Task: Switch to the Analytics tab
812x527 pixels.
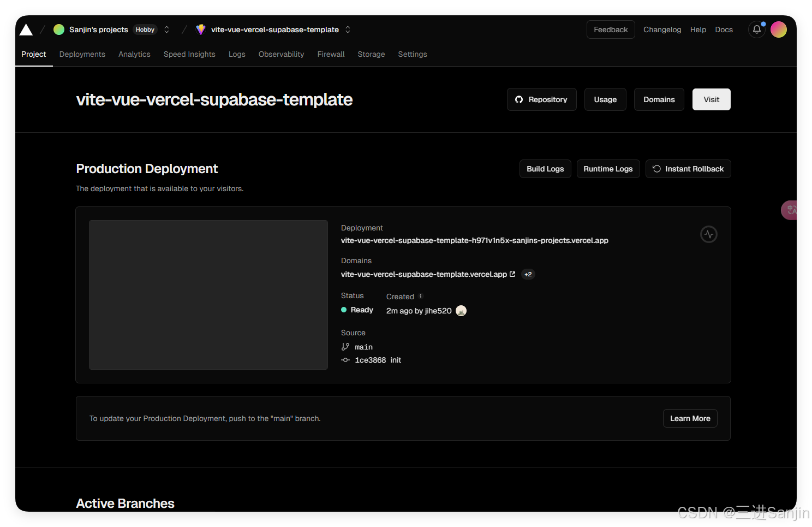Action: 134,54
